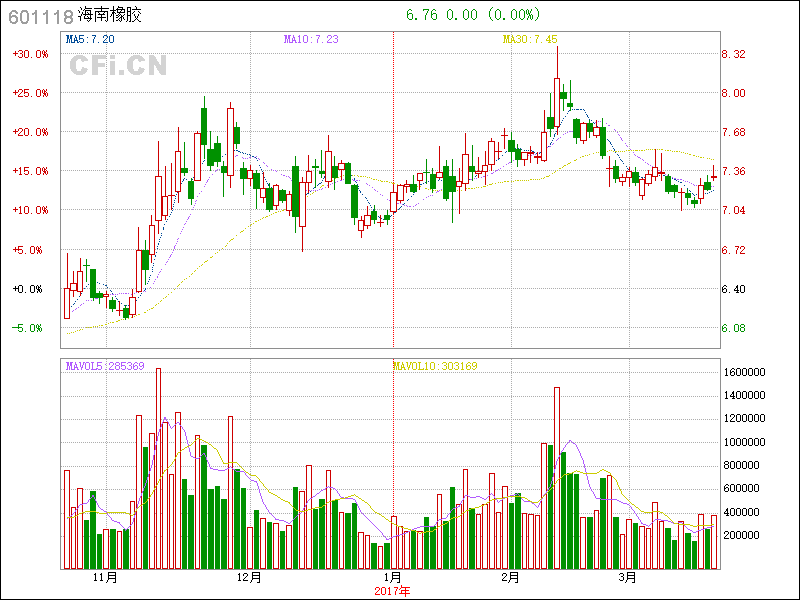Viewport: 800px width, 600px height.
Task: Select the MA10:7.23 indicator label
Action: 311,39
